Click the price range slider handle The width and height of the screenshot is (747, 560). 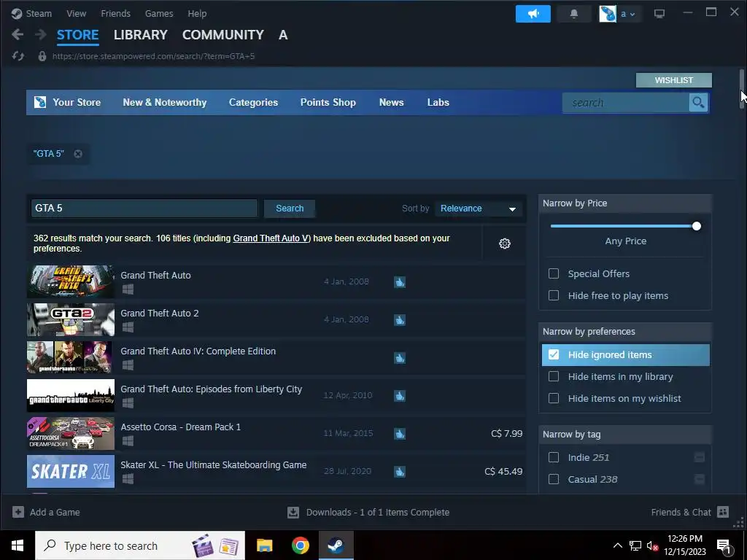(697, 226)
